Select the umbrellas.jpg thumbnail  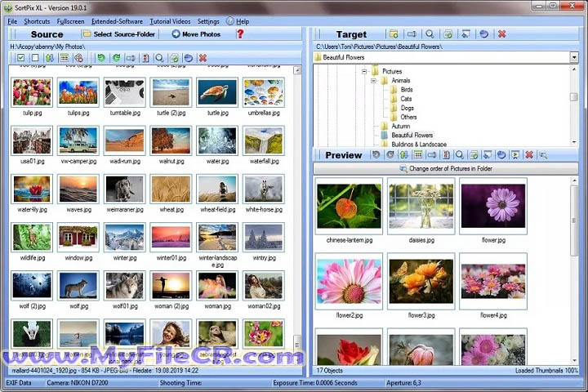264,92
